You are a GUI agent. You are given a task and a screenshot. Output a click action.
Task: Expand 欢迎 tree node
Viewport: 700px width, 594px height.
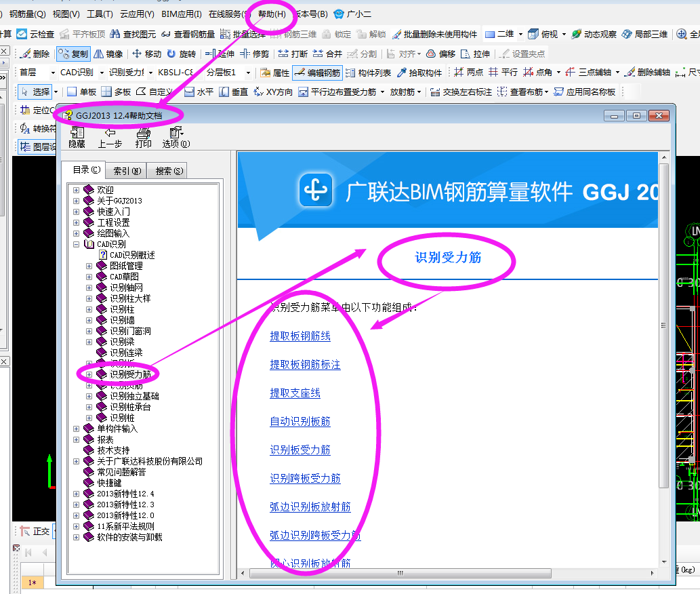click(77, 190)
